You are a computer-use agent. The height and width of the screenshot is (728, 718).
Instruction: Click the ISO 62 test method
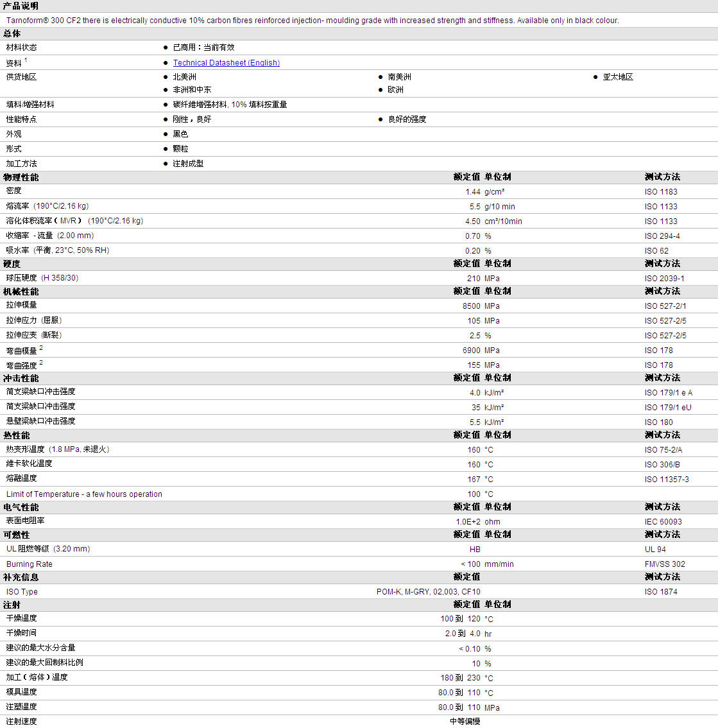(656, 251)
